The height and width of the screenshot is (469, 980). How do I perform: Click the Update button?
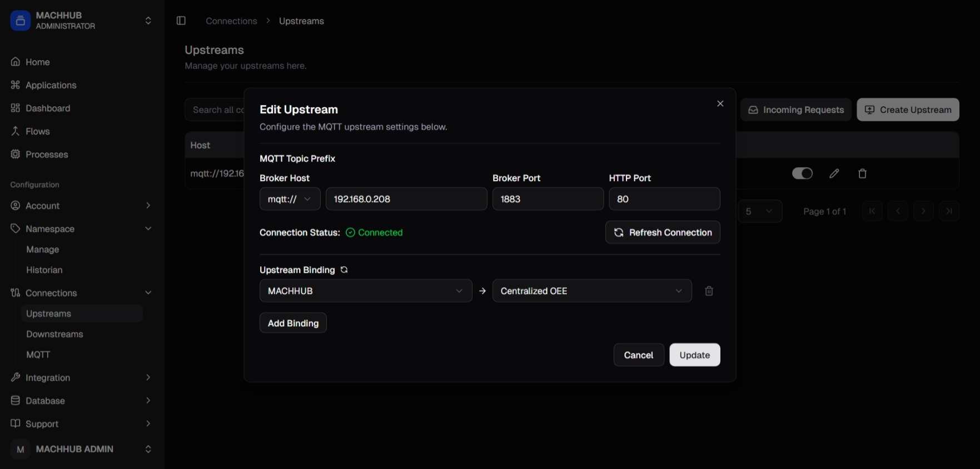click(x=695, y=355)
